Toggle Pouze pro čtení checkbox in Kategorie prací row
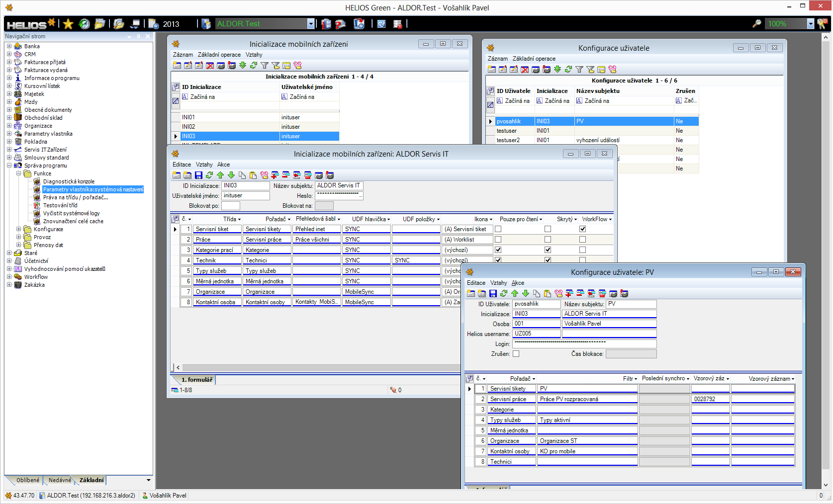This screenshot has height=504, width=833. point(498,250)
